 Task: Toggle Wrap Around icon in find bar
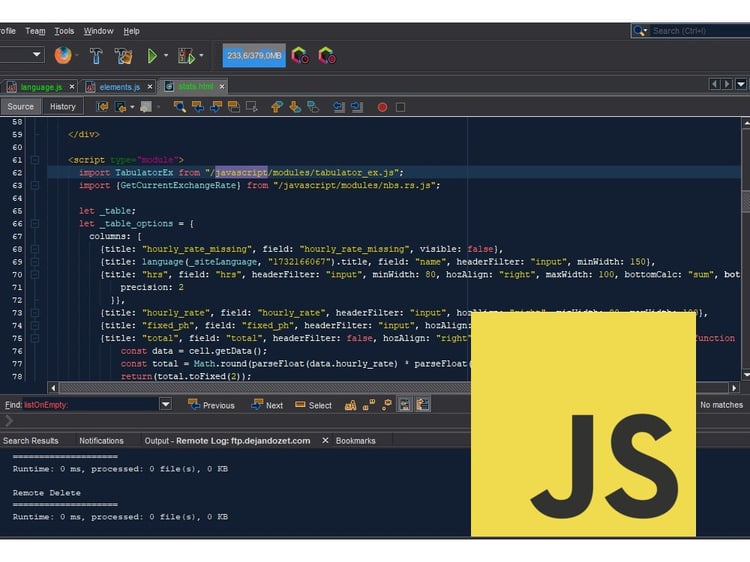(x=423, y=405)
